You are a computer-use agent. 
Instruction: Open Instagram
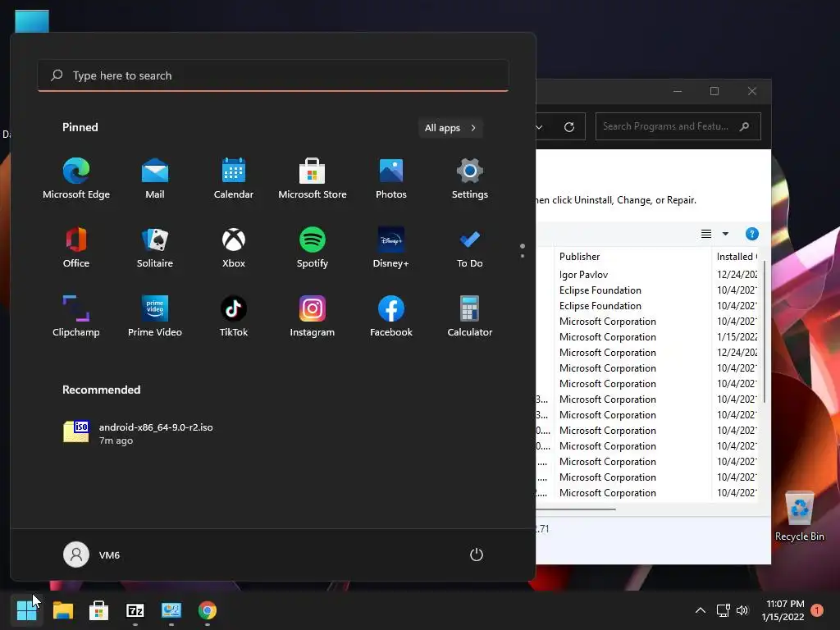[313, 316]
